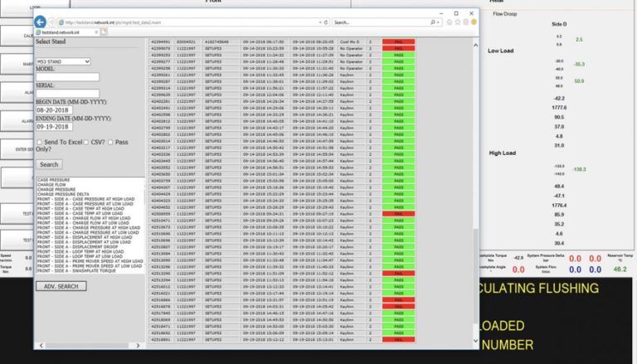Select FRONT - SIDE A - SWASHPLATE TORQUE
637x364 pixels.
pos(76,271)
